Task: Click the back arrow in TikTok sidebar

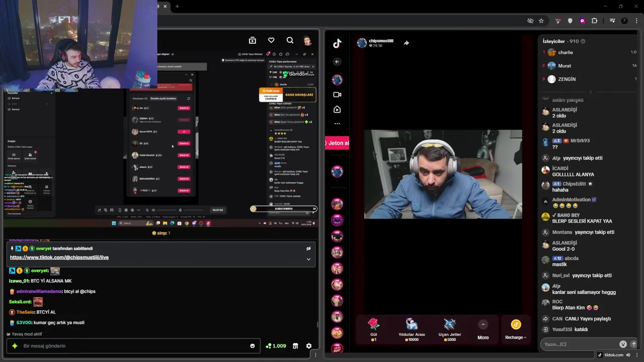Action: coord(337,62)
